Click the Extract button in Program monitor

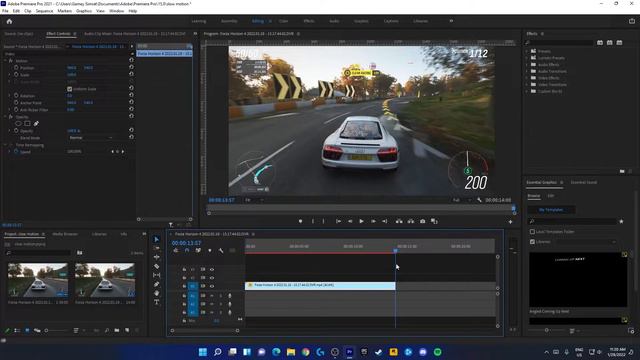411,221
